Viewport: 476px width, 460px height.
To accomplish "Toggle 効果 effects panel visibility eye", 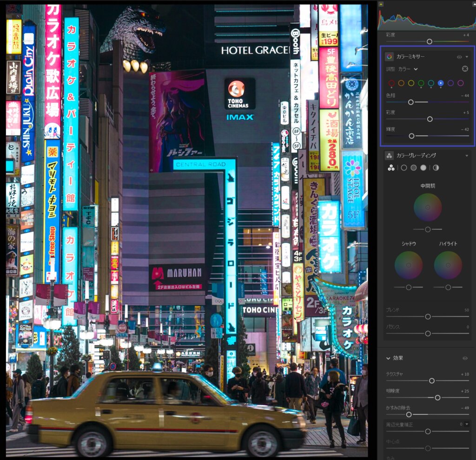I will (465, 358).
